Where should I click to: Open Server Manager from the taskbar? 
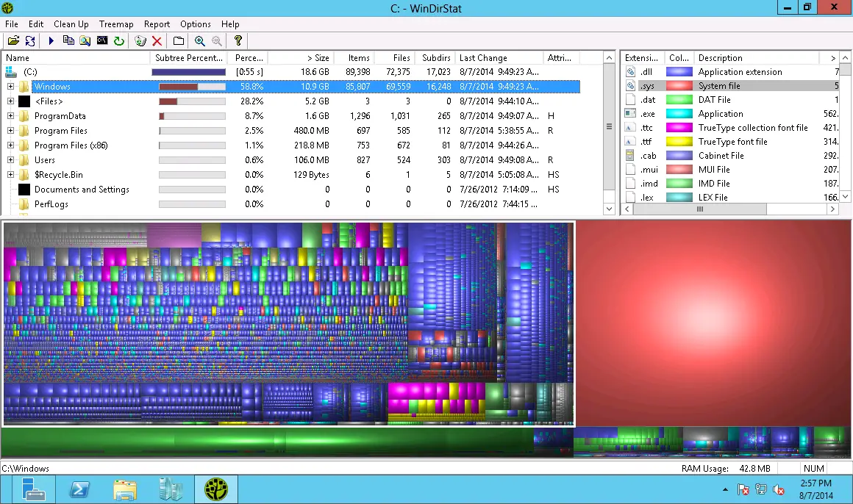click(x=34, y=489)
